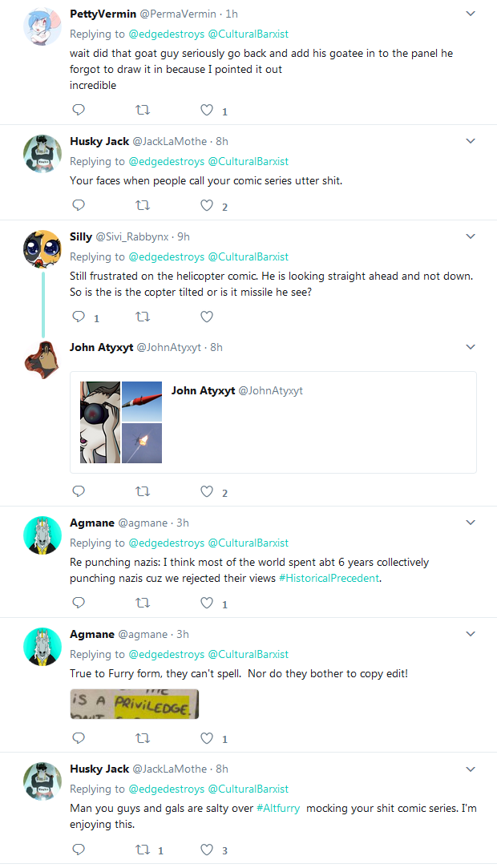Open John Atyxyt's profile avatar
The height and width of the screenshot is (868, 497).
pos(42,359)
